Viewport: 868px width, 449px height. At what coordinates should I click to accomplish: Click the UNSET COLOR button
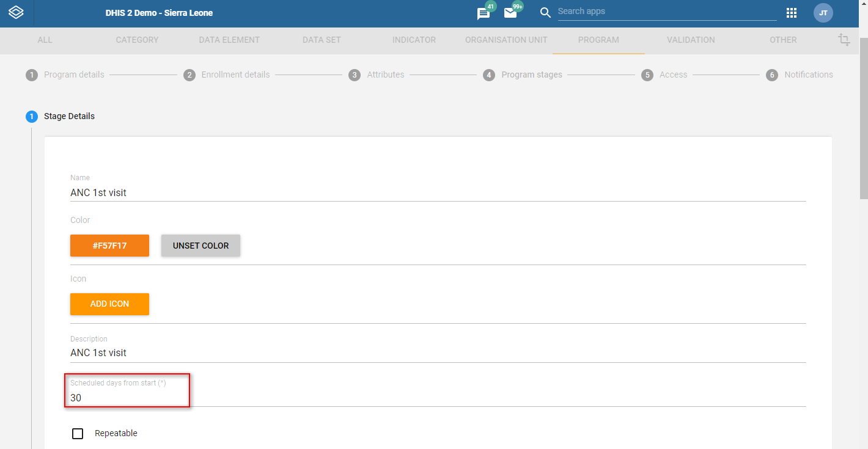tap(200, 246)
